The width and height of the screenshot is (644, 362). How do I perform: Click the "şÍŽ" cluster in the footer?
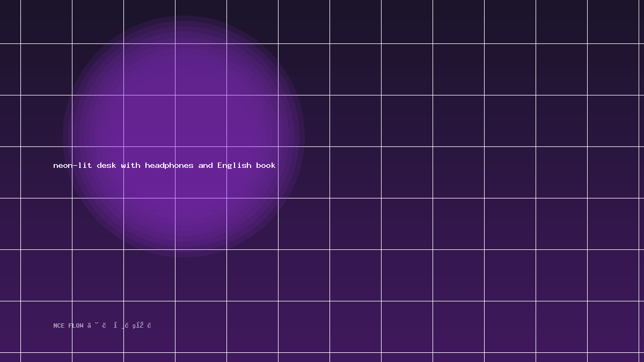tap(138, 325)
